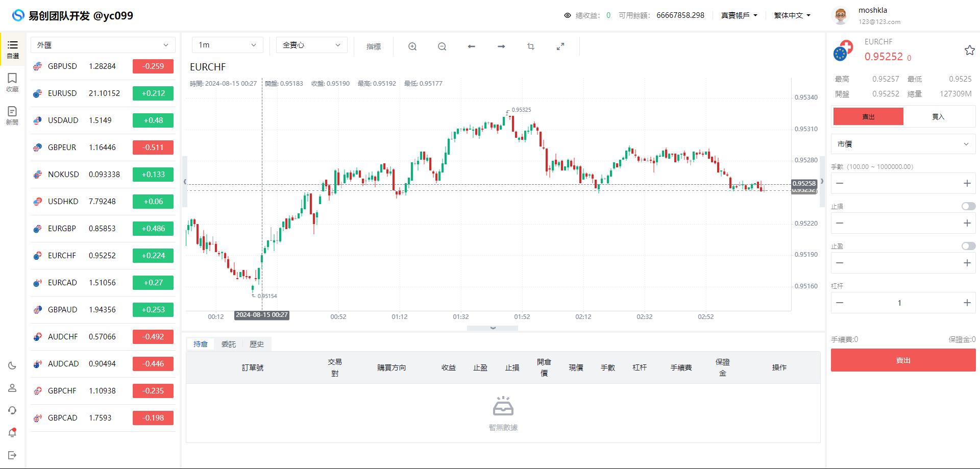This screenshot has height=469, width=980.
Task: Open notifications bell icon
Action: tap(12, 433)
